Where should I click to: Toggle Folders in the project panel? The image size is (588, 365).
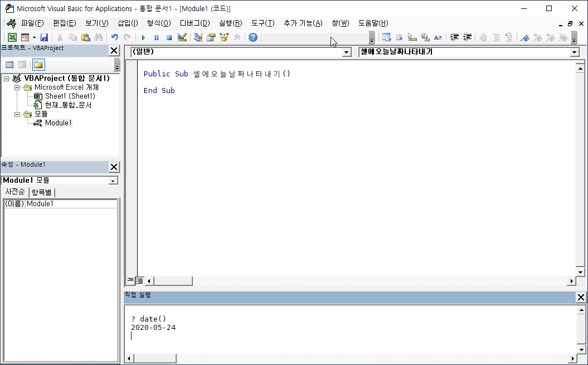(38, 65)
